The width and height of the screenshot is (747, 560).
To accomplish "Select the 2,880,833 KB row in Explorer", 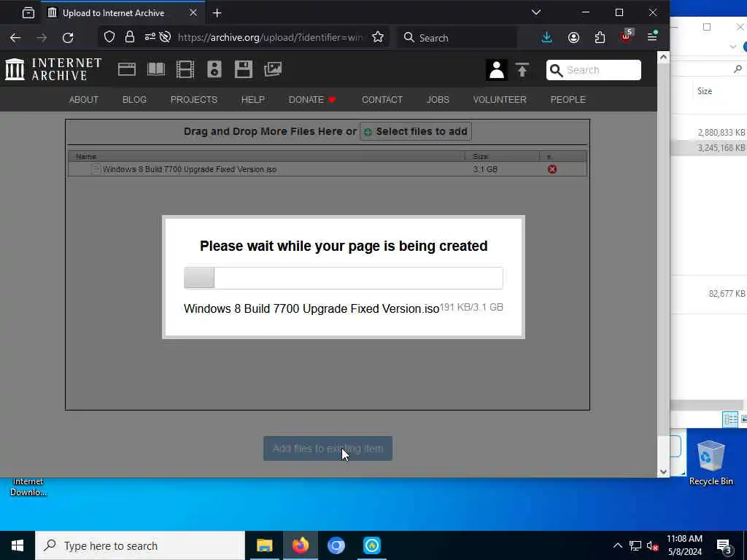I will [709, 133].
